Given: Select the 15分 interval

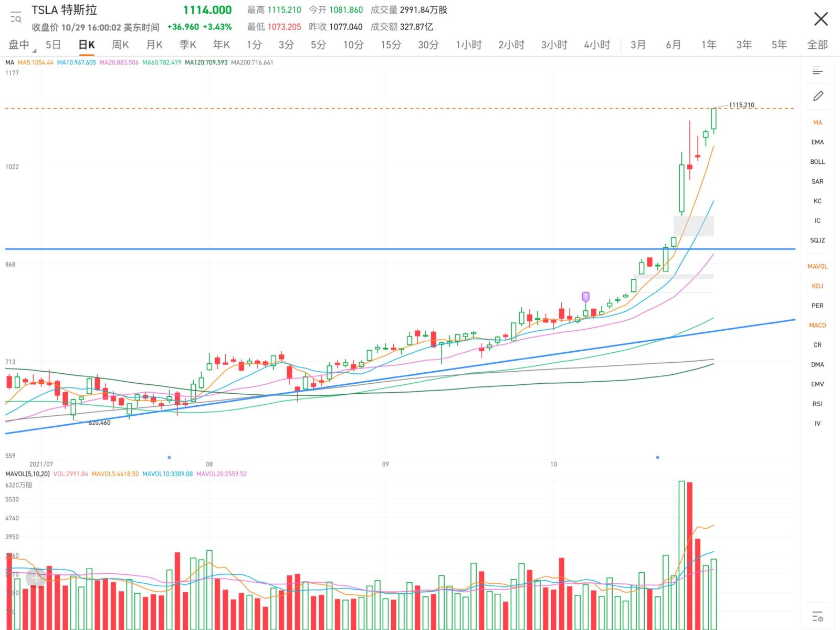Looking at the screenshot, I should click(x=391, y=45).
